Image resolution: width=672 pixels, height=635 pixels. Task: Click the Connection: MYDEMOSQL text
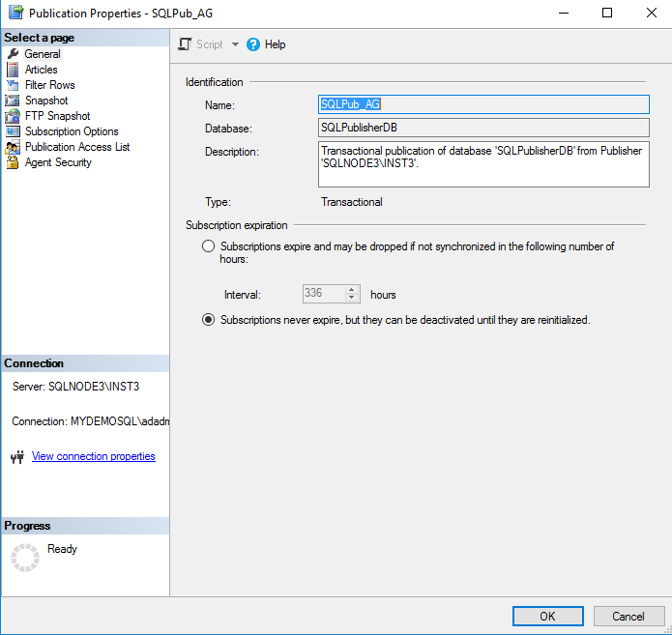[91, 421]
